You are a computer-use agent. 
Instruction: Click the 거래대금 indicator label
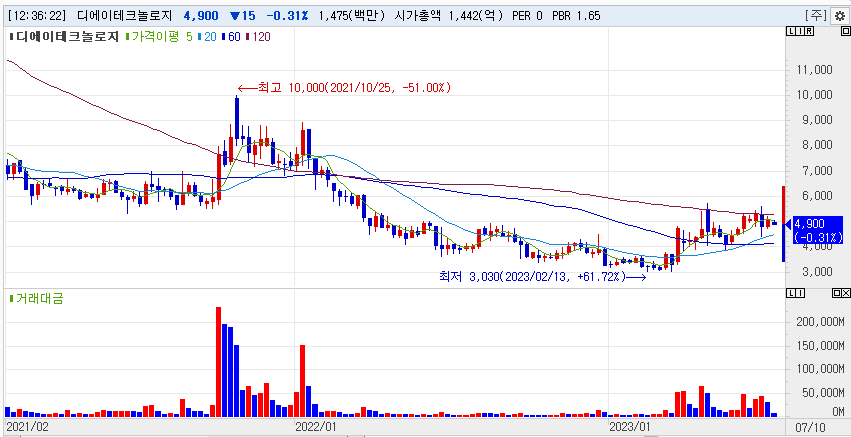point(37,297)
